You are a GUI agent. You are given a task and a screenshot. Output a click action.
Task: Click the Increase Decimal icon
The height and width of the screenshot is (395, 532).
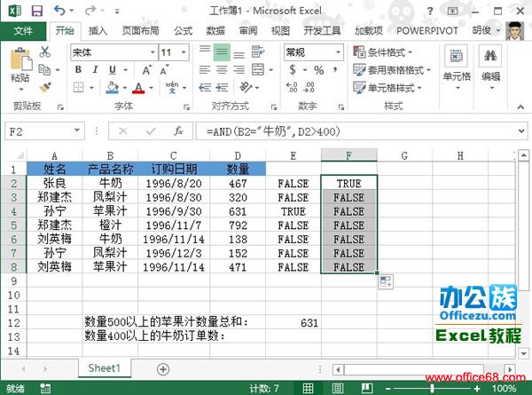pos(292,87)
